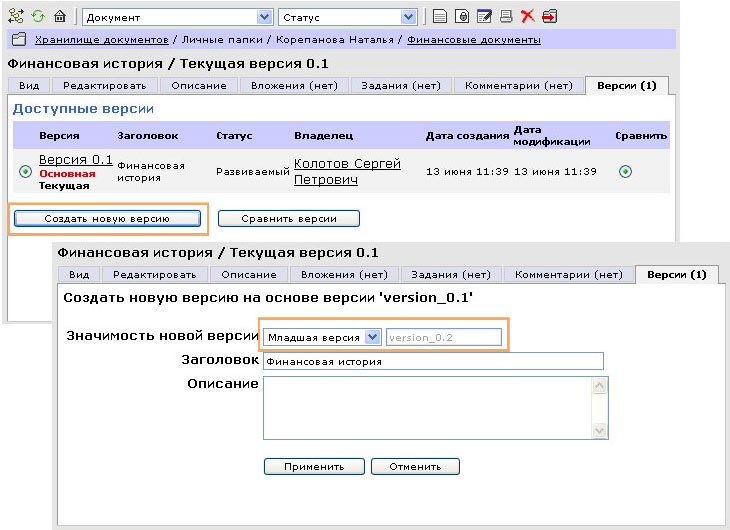Open the Версия 0.1 link
This screenshot has height=530, width=730.
click(76, 160)
